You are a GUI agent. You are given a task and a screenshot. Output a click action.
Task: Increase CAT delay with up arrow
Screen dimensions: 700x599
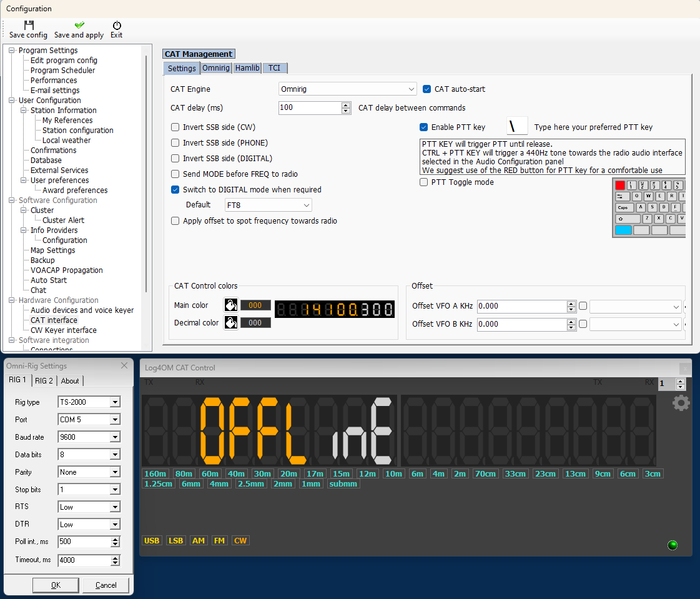(346, 105)
